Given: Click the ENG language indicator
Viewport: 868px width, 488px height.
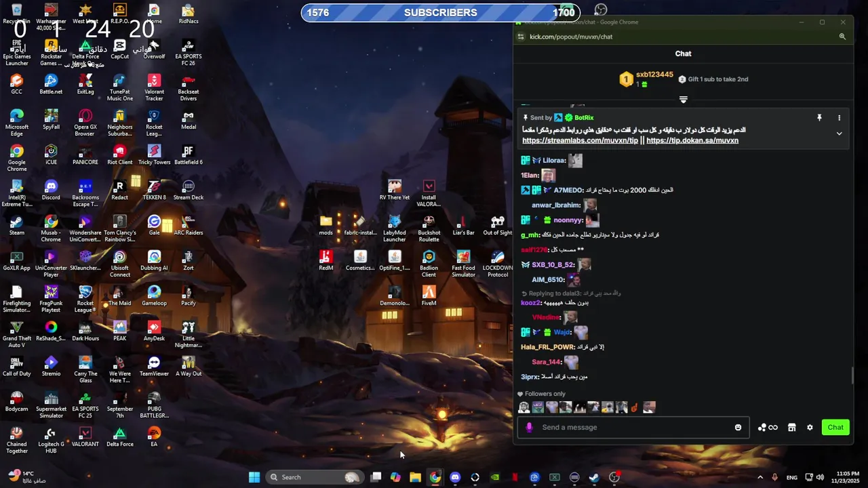Looking at the screenshot, I should pyautogui.click(x=791, y=477).
